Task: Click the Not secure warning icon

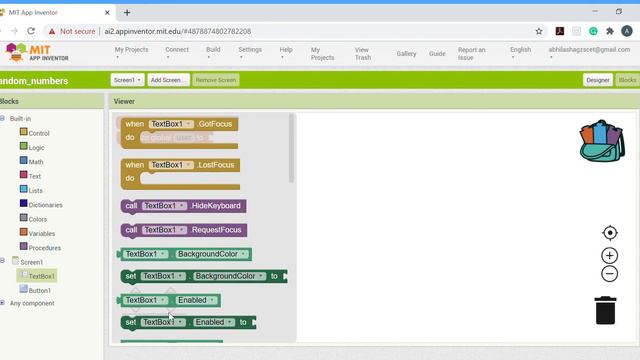Action: tap(52, 31)
